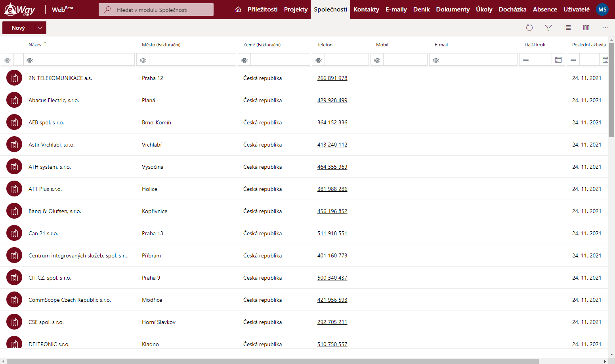The image size is (615, 364).
Task: Click the company icon for CIT.CZ
Action: [x=14, y=278]
